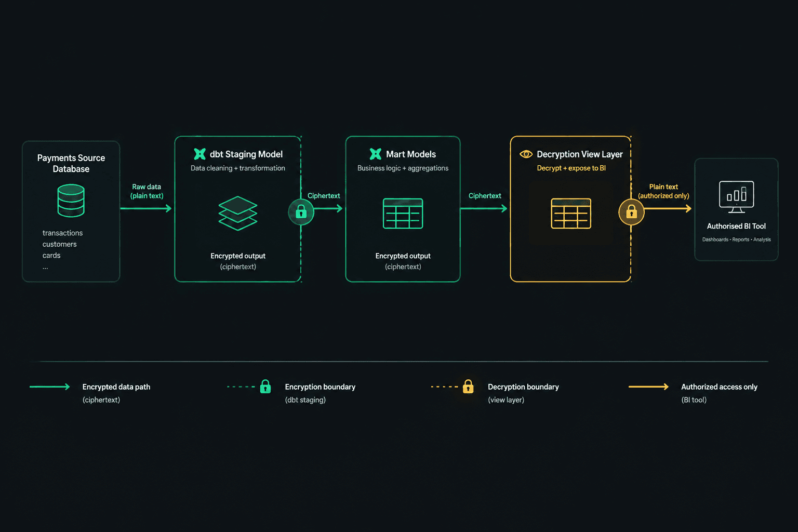This screenshot has height=532, width=798.
Task: Click the eye icon beside Decryption View Layer
Action: [x=526, y=154]
